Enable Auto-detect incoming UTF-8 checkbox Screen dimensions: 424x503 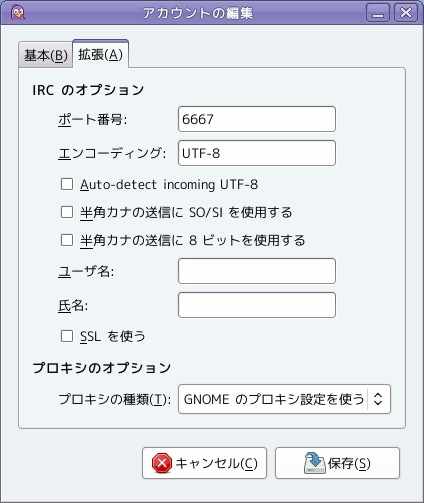pyautogui.click(x=67, y=184)
